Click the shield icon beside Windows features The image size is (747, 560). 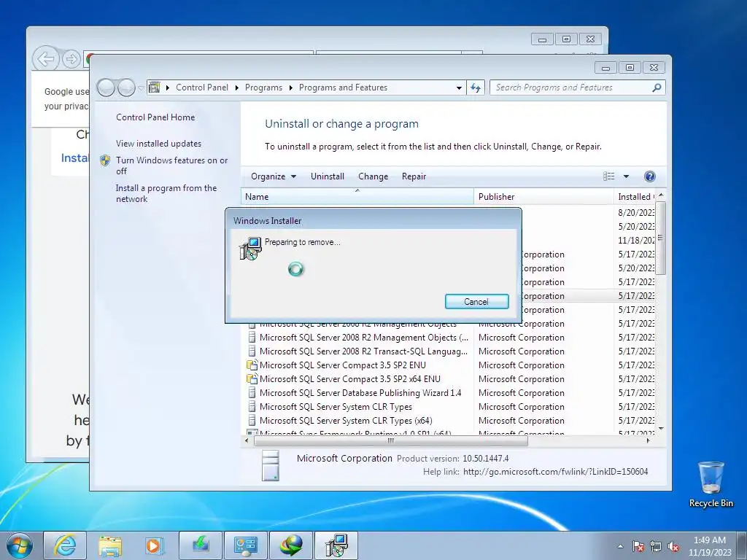[x=105, y=160]
